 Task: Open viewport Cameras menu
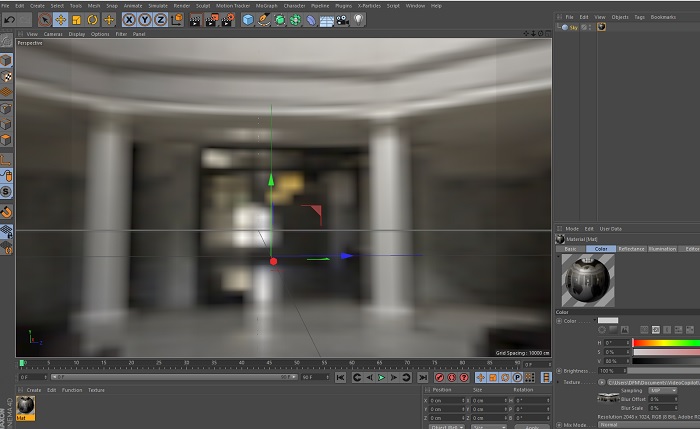tap(53, 34)
